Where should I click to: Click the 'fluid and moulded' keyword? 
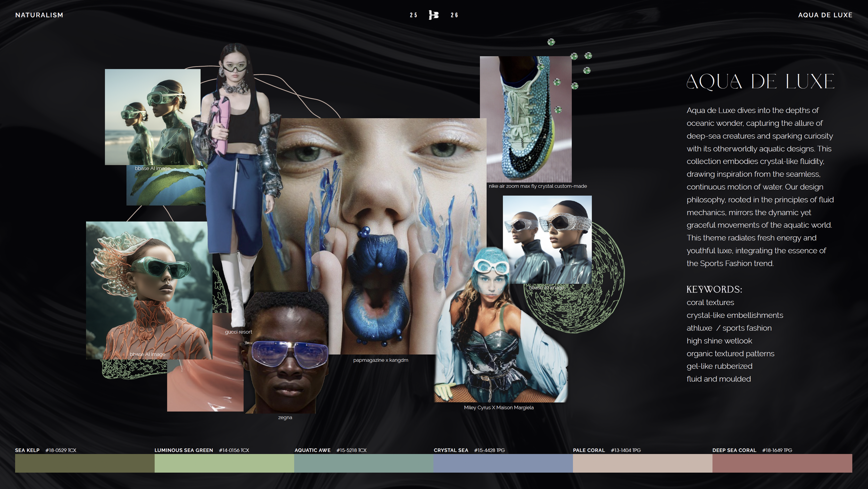[719, 379]
